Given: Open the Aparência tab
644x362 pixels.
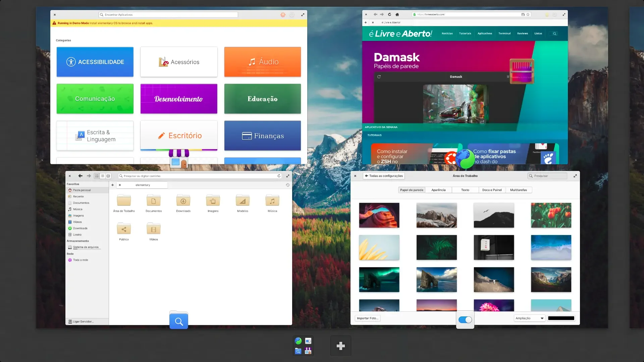Looking at the screenshot, I should pos(438,190).
